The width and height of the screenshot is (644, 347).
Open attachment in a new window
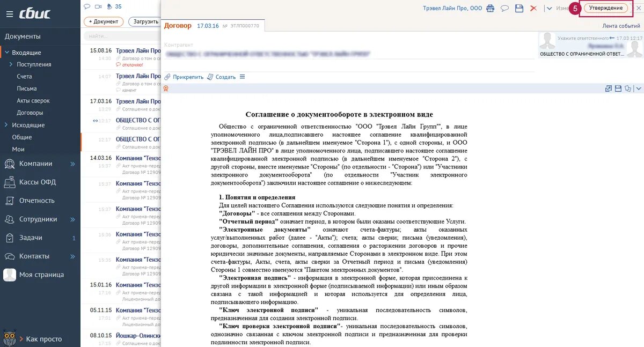point(609,88)
